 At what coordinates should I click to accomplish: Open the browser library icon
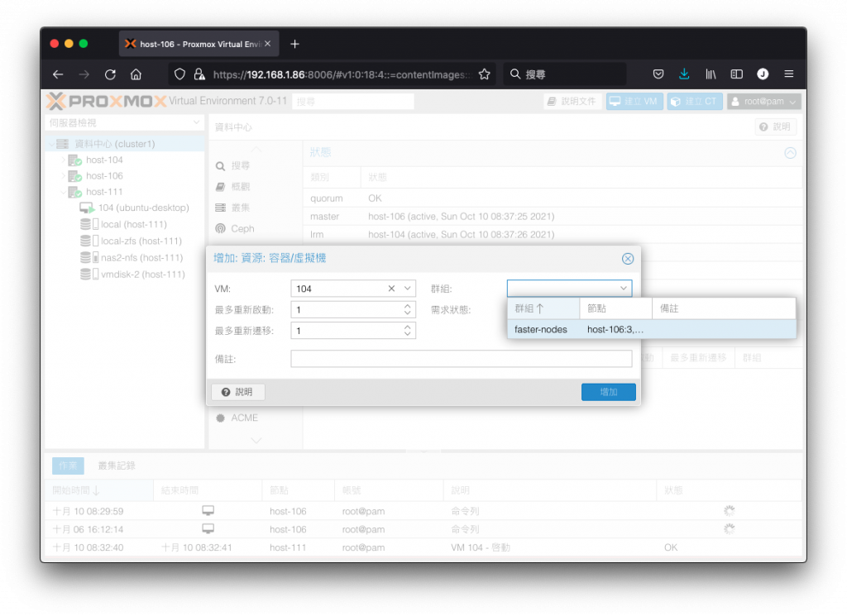[x=711, y=74]
